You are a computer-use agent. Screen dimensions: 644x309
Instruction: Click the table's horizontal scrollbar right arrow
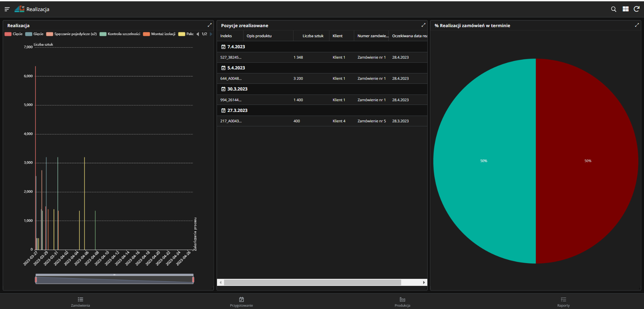click(424, 283)
